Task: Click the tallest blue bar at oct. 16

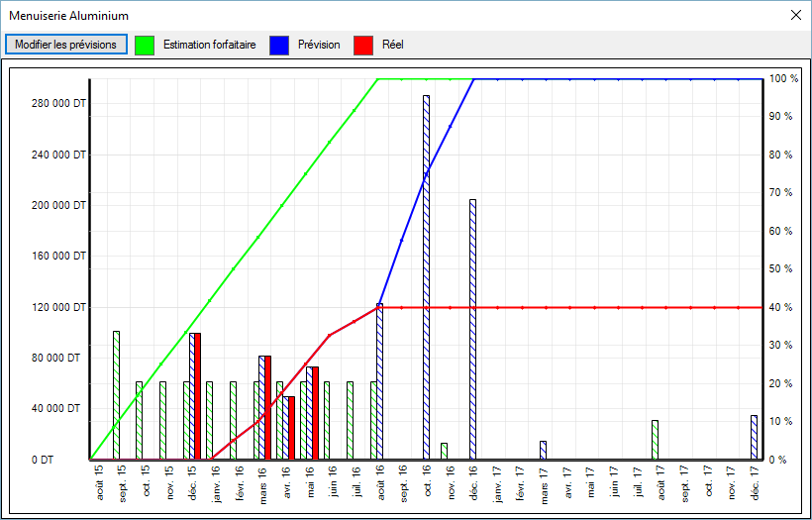Action: click(426, 277)
